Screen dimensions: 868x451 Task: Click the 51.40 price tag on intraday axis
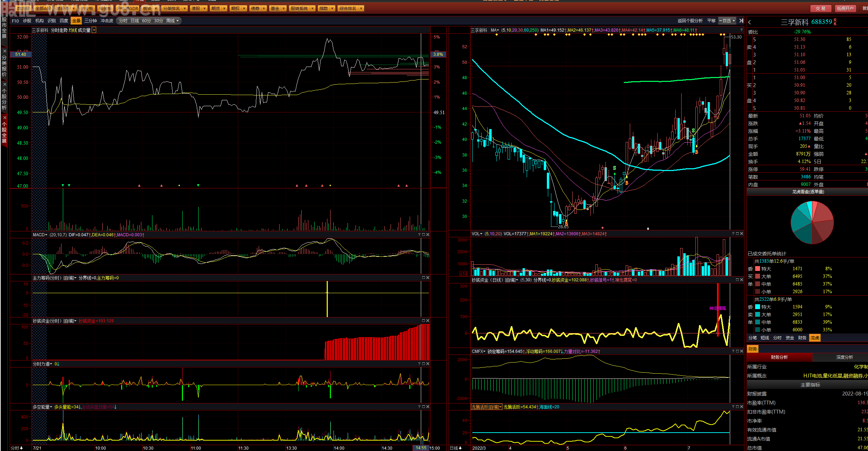(x=21, y=54)
